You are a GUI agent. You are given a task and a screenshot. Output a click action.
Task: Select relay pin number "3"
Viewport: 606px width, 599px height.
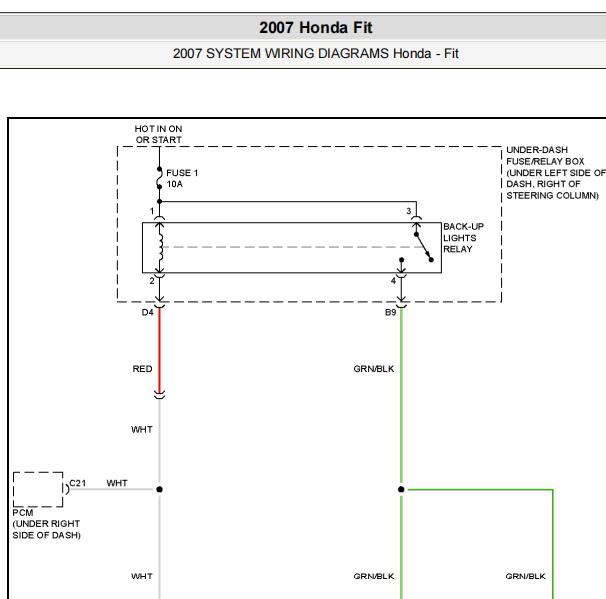[x=409, y=211]
